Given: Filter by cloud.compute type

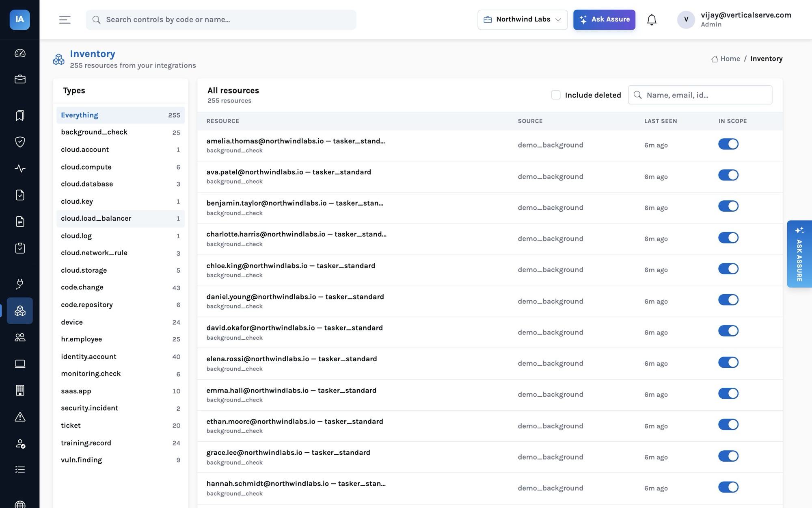Looking at the screenshot, I should click(121, 167).
